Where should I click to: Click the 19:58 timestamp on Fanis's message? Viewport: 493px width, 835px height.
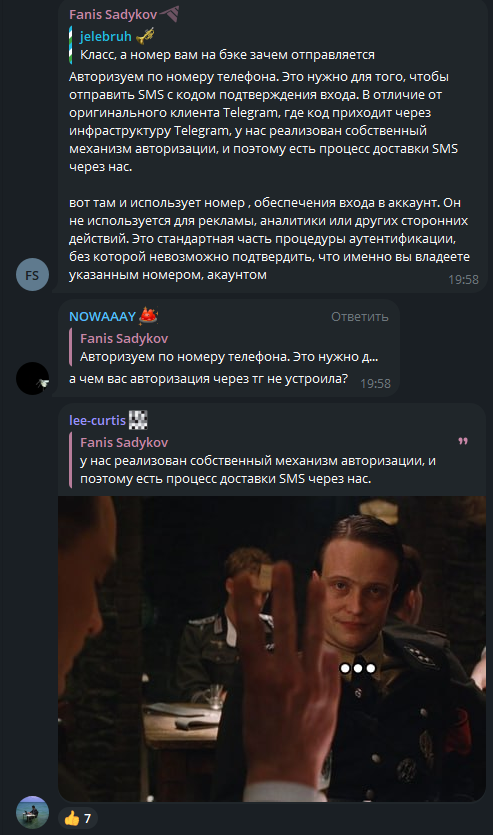point(463,280)
